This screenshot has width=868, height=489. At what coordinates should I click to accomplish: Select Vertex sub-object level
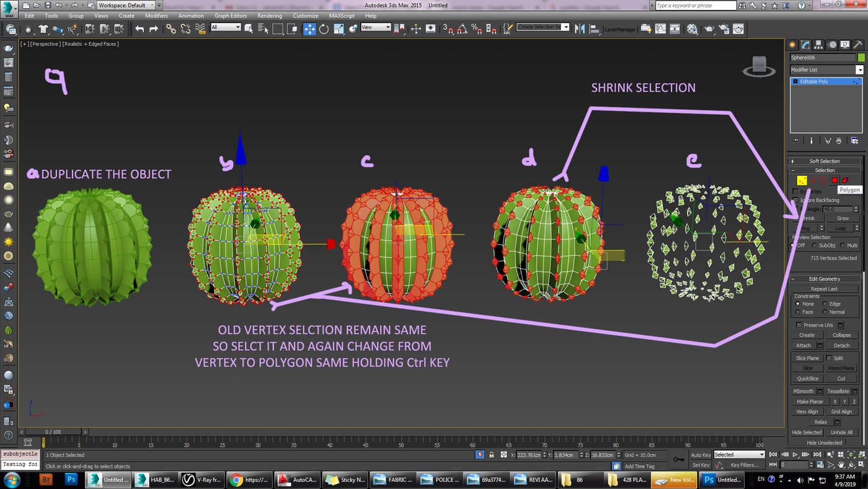pos(802,180)
